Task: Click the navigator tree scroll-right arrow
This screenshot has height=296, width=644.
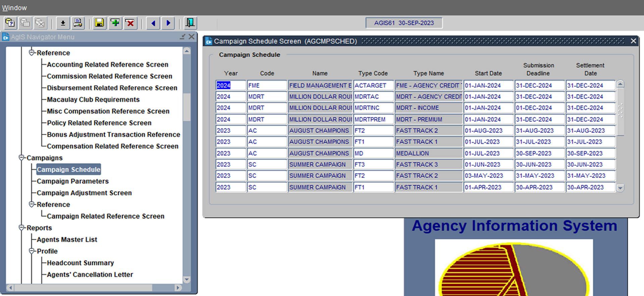Action: point(178,288)
